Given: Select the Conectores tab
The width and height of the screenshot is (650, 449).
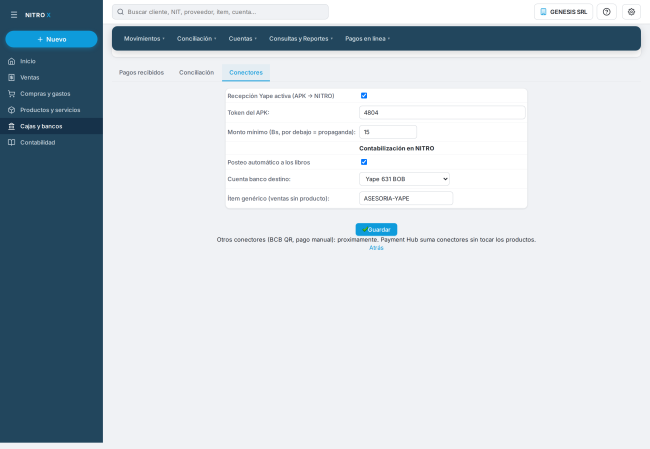Looking at the screenshot, I should (x=246, y=73).
